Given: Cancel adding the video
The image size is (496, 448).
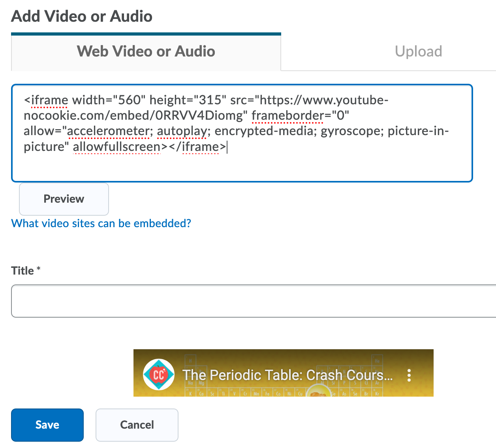Looking at the screenshot, I should pos(137,425).
